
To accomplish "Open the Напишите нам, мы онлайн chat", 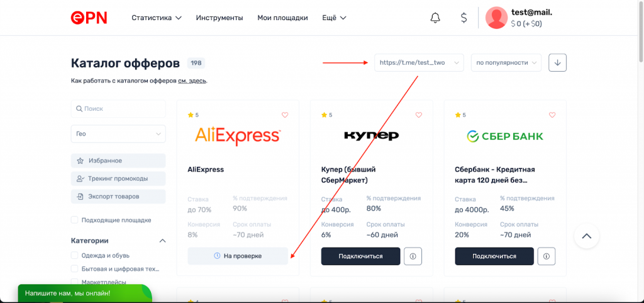I will 85,294.
